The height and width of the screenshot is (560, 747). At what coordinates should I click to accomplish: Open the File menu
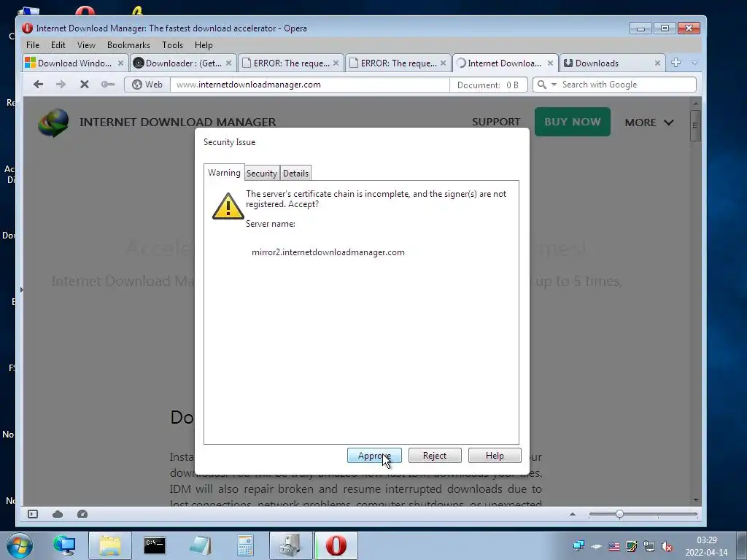pos(33,44)
